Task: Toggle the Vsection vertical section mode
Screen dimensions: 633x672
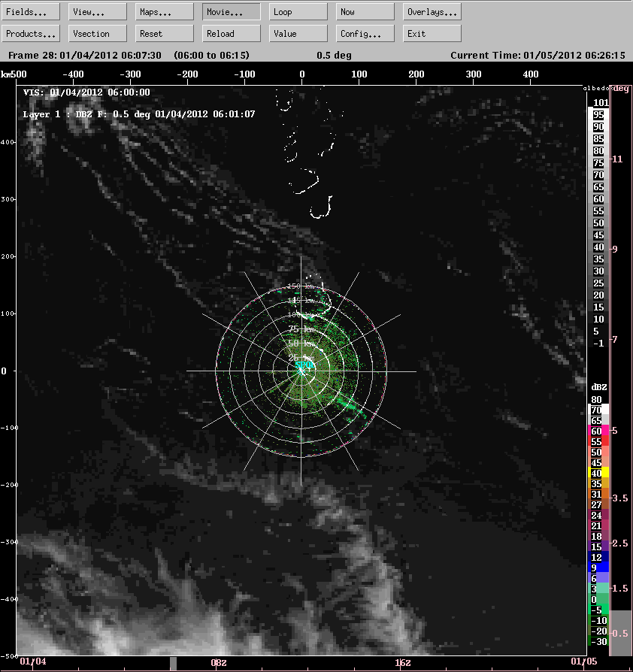Action: click(x=98, y=34)
